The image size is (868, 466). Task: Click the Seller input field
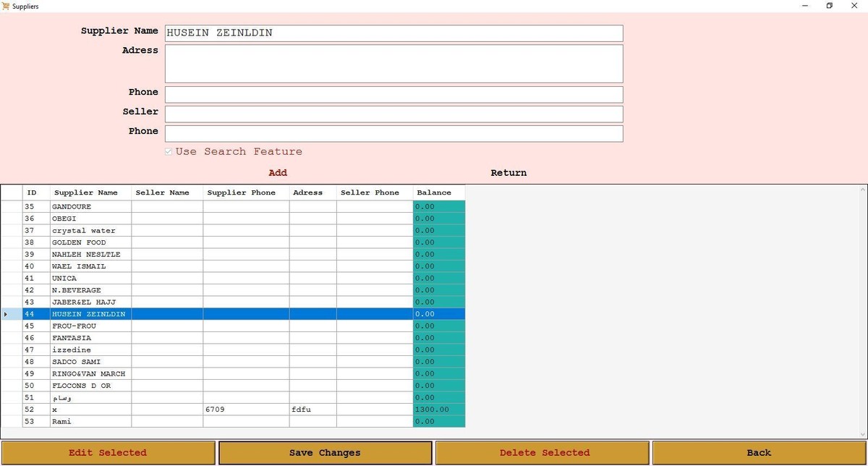coord(393,114)
